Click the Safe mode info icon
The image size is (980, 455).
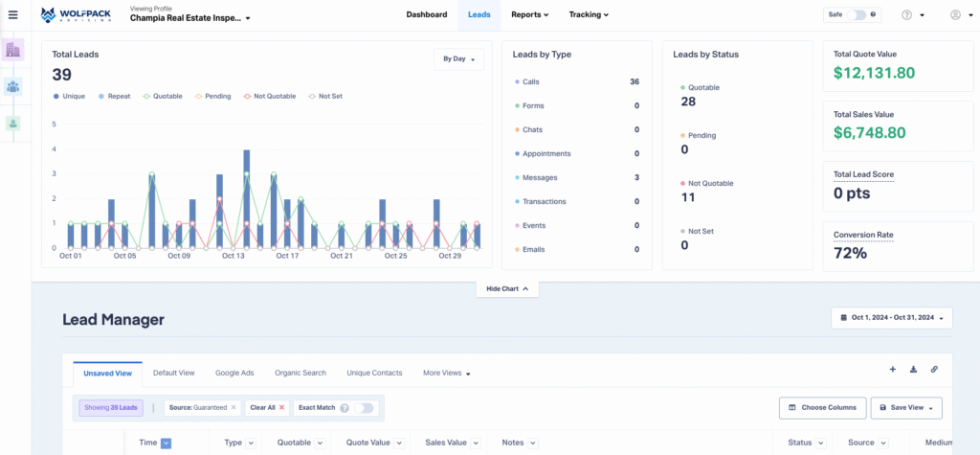tap(873, 14)
